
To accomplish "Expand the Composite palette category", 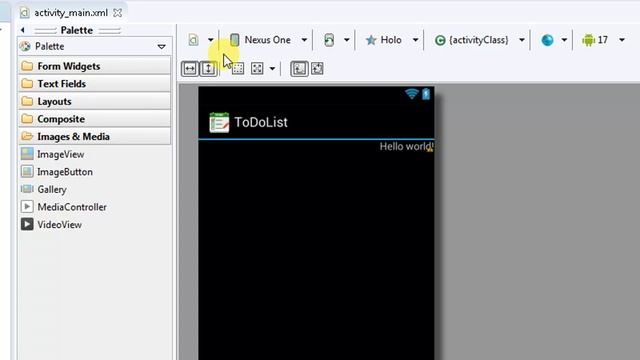I will click(x=94, y=119).
